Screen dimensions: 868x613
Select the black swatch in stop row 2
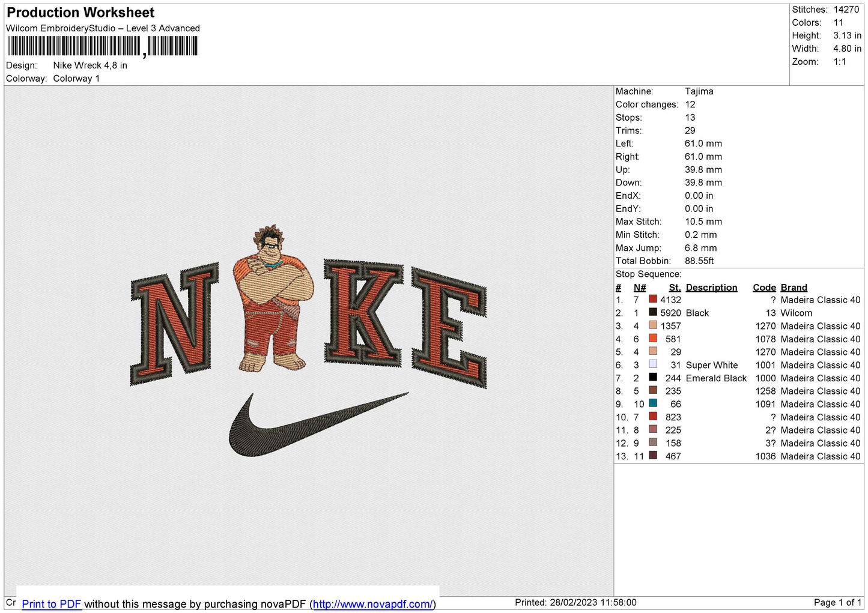click(x=653, y=312)
